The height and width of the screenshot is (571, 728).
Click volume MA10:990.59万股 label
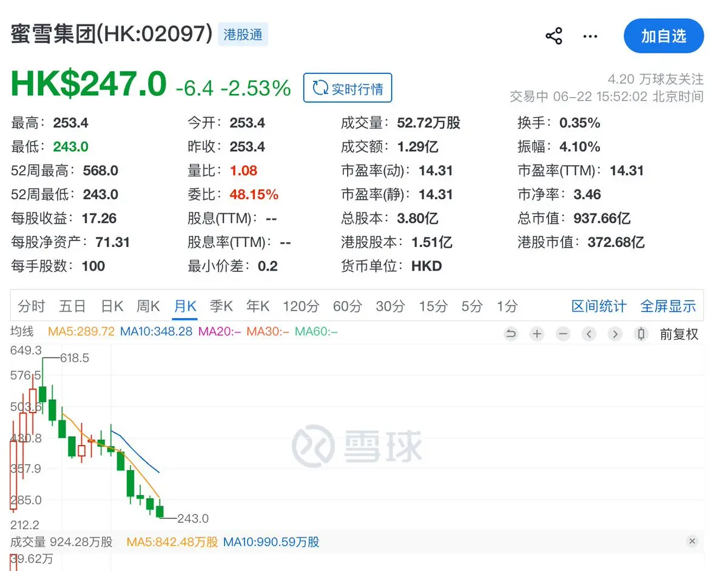(x=271, y=542)
